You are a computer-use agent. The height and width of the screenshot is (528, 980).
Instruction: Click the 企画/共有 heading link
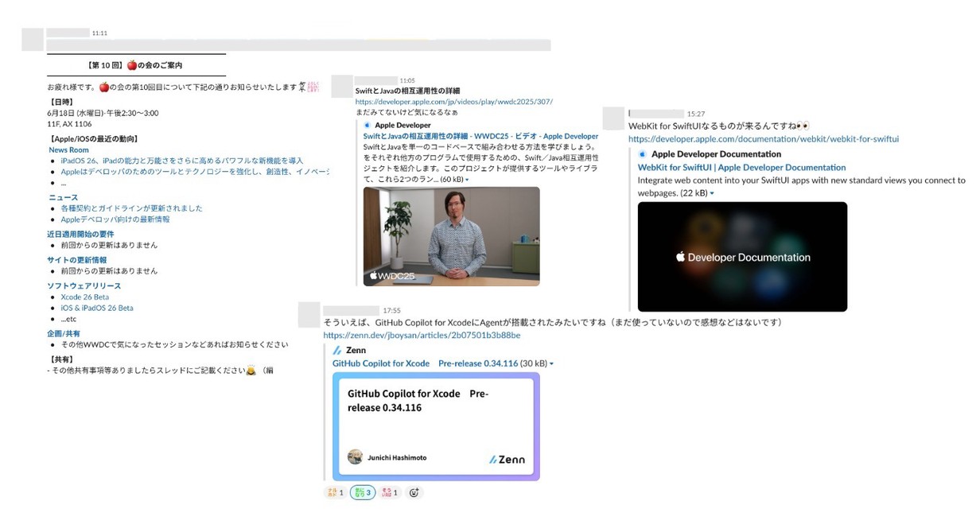tap(64, 334)
